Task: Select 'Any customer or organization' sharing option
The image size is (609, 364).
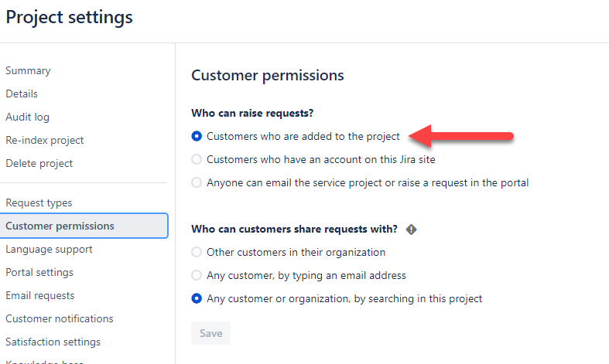Action: [x=197, y=299]
